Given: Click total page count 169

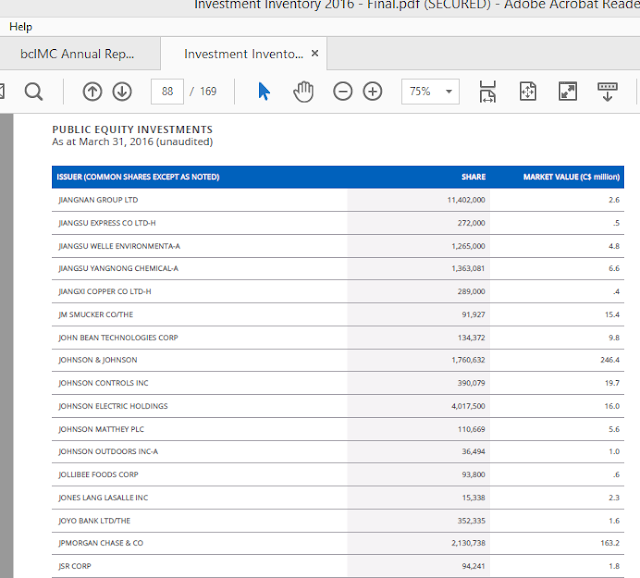Looking at the screenshot, I should (x=208, y=91).
